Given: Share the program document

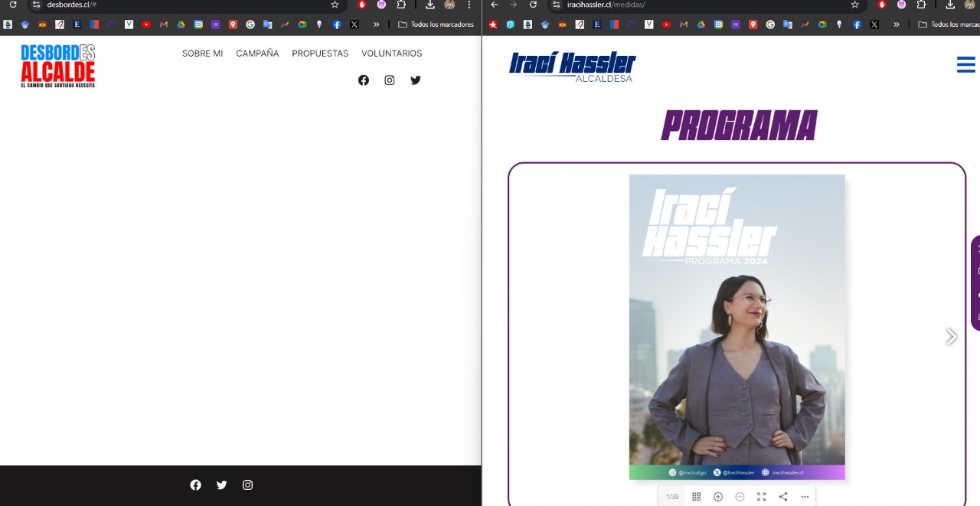Looking at the screenshot, I should click(783, 497).
